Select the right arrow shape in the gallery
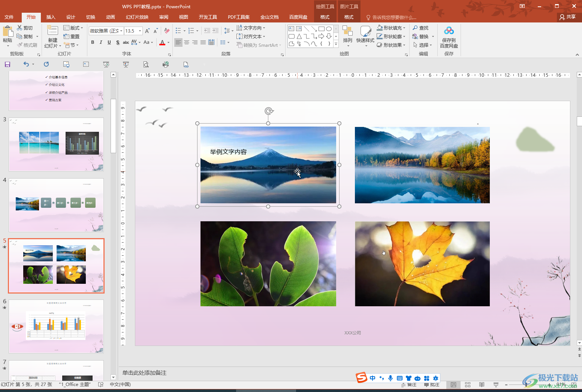This screenshot has width=582, height=392. click(321, 36)
